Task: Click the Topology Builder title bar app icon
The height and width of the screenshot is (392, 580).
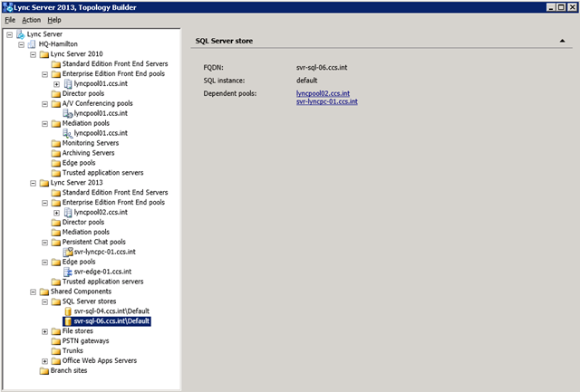Action: point(7,7)
